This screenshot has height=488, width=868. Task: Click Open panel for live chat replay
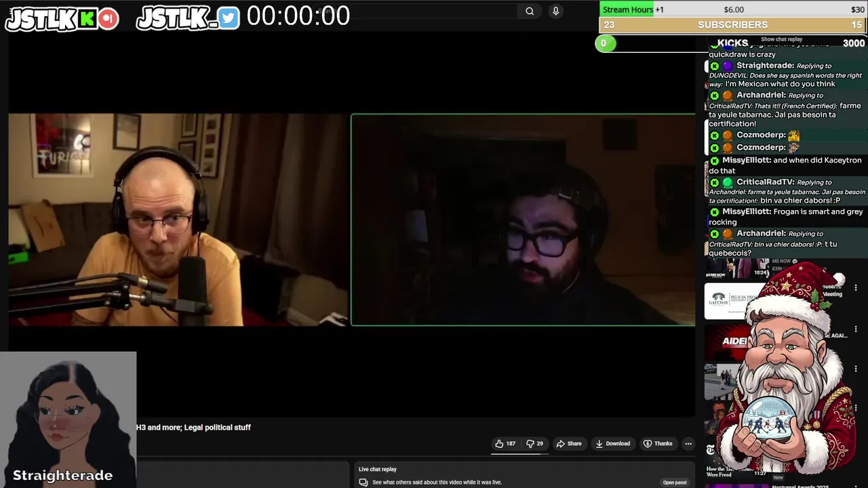tap(675, 483)
